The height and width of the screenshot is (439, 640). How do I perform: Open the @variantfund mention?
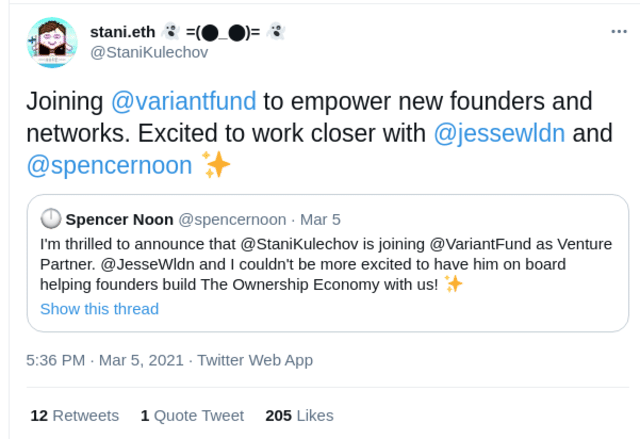click(186, 101)
